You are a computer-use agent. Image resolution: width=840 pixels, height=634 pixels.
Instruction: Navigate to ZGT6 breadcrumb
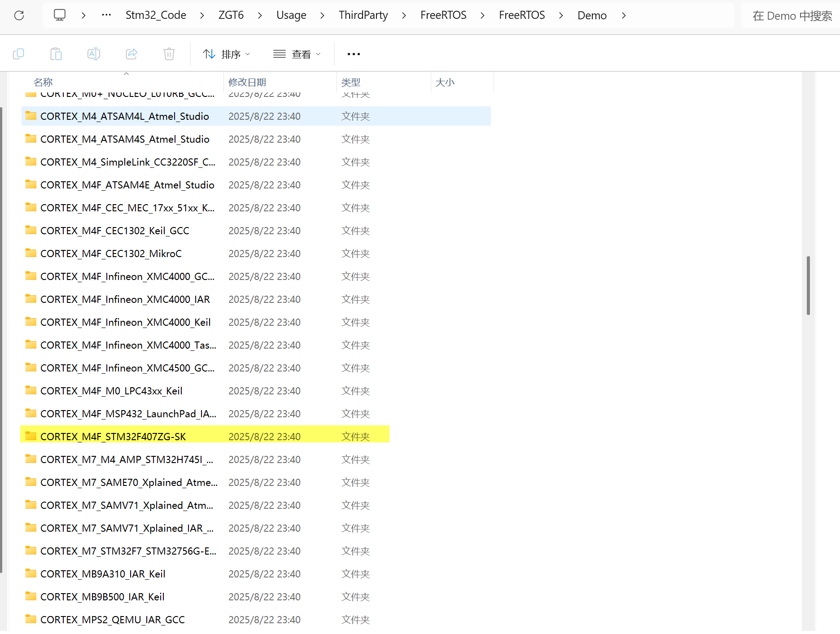(231, 15)
